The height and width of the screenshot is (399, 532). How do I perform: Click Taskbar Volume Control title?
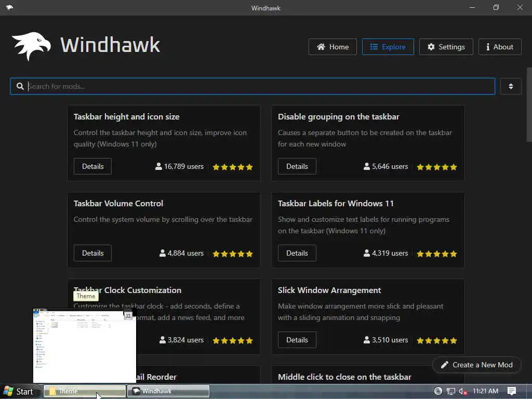[118, 204]
